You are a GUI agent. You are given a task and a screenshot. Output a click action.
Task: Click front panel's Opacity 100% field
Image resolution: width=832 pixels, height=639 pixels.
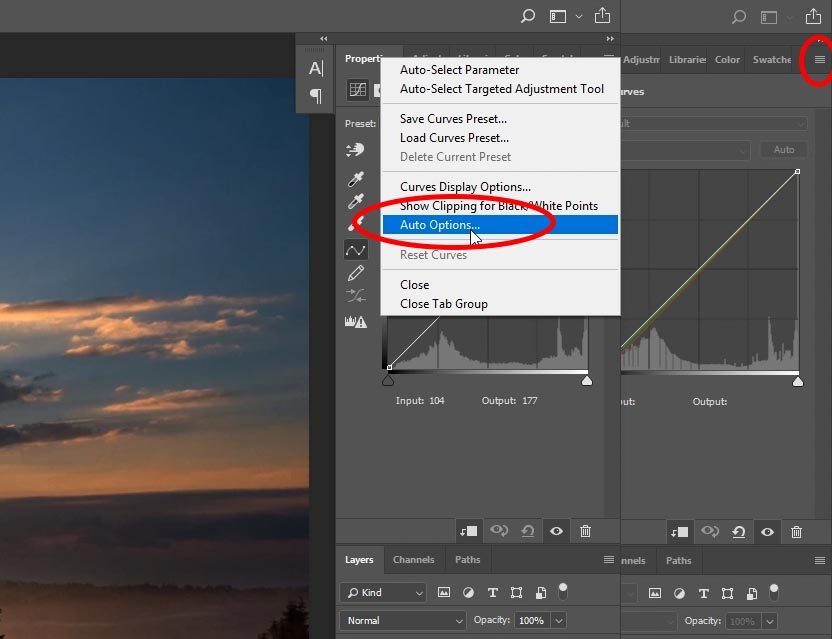click(x=532, y=620)
